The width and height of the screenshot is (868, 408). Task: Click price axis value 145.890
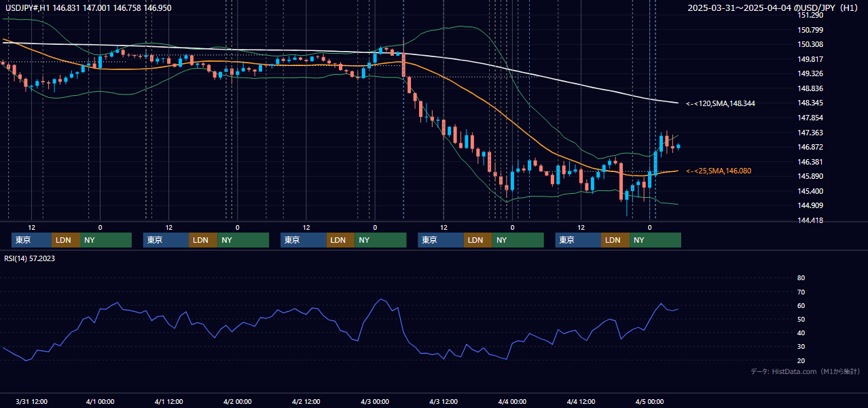click(810, 176)
